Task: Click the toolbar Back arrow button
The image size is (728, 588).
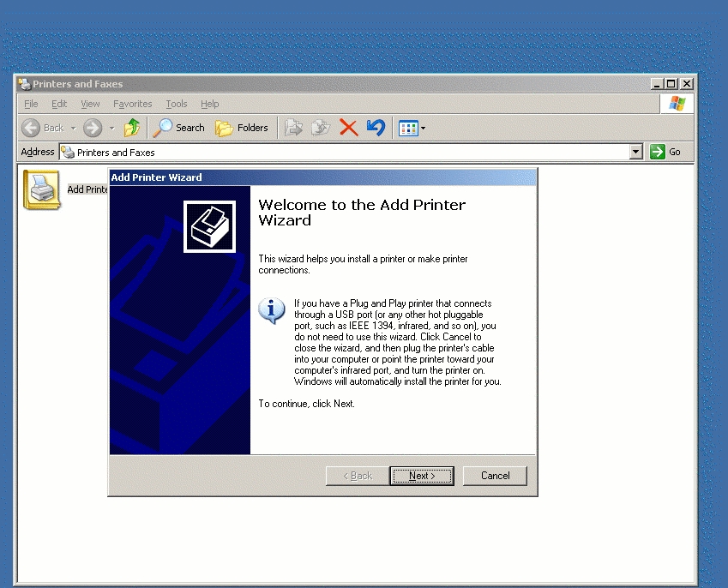Action: point(43,128)
